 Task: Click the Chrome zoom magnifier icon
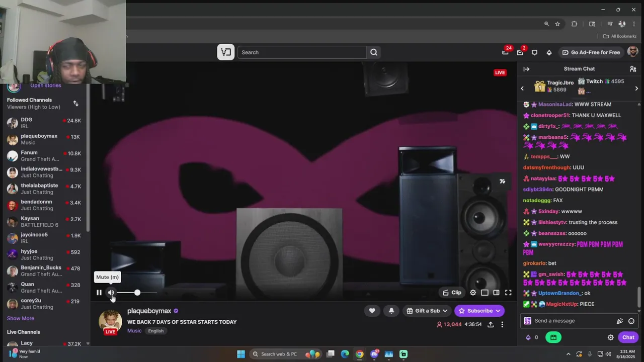point(546,24)
